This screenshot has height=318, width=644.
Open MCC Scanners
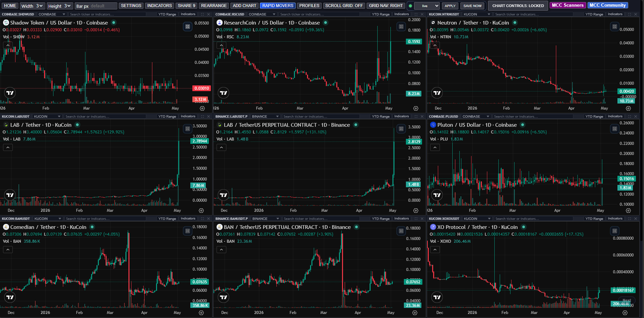click(x=568, y=5)
